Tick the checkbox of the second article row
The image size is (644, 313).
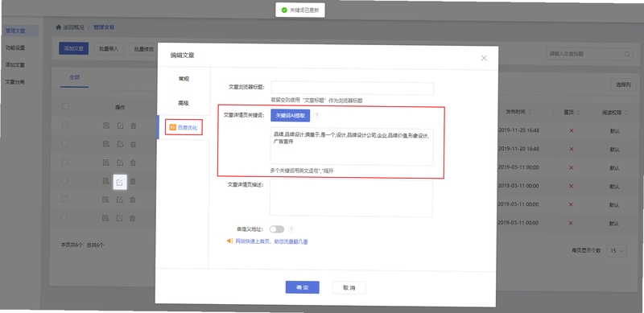tap(65, 143)
